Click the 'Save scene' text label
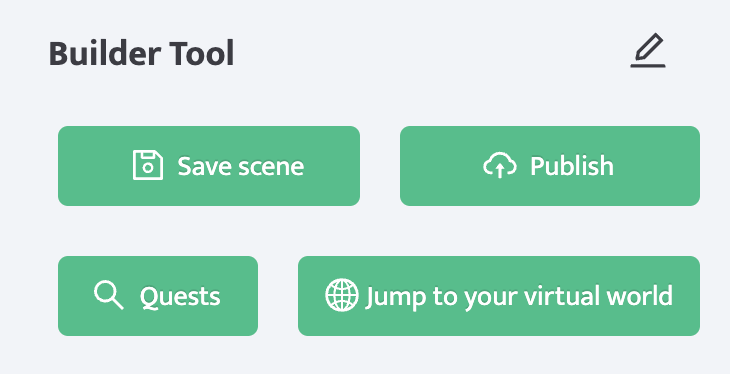The image size is (730, 374). coord(241,166)
